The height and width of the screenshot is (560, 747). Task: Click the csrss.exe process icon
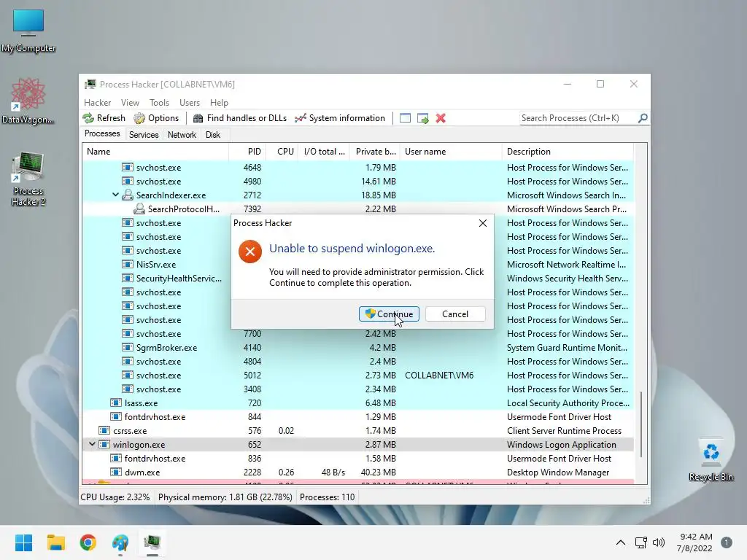tap(104, 430)
